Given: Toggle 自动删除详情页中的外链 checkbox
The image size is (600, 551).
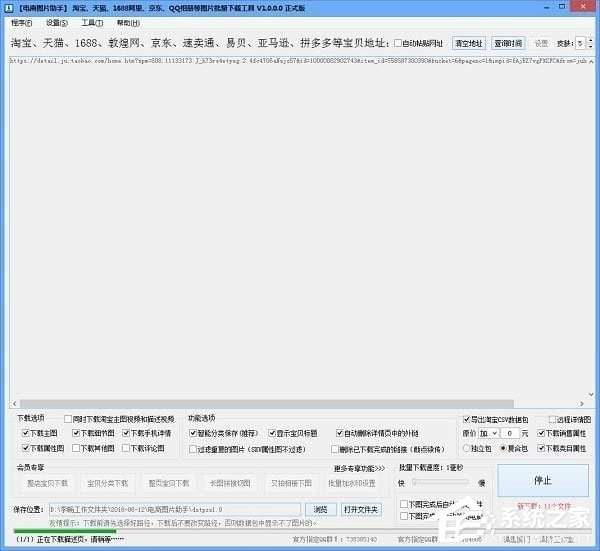Looking at the screenshot, I should 339,433.
